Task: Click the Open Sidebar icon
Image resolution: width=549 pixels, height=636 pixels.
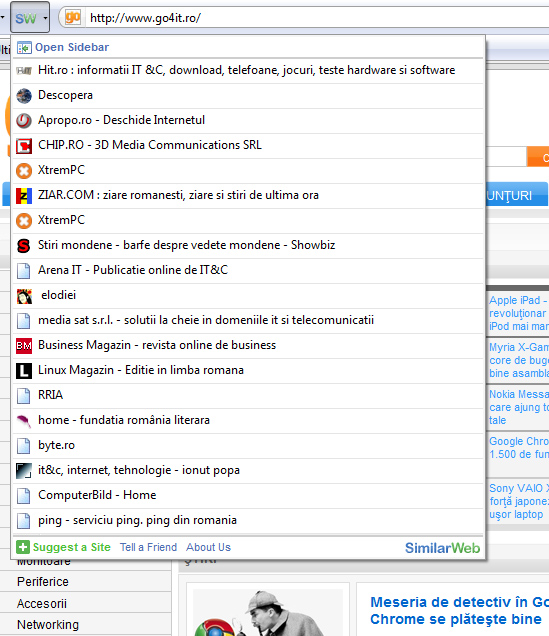Action: pos(24,48)
